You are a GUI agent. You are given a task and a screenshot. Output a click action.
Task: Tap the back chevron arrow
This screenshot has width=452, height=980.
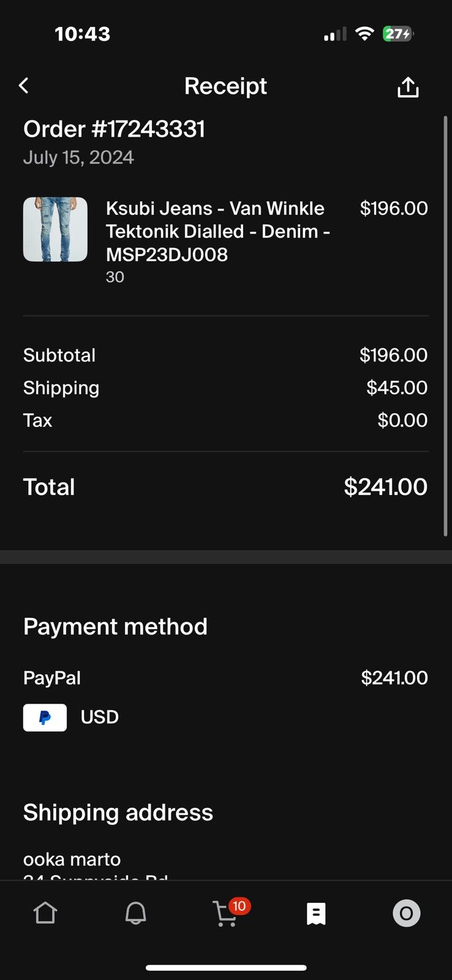tap(24, 86)
